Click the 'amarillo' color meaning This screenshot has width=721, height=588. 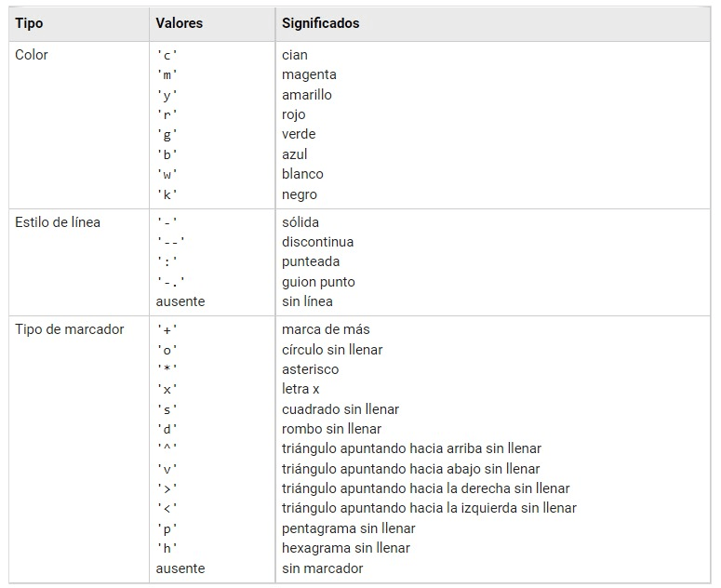coord(307,95)
